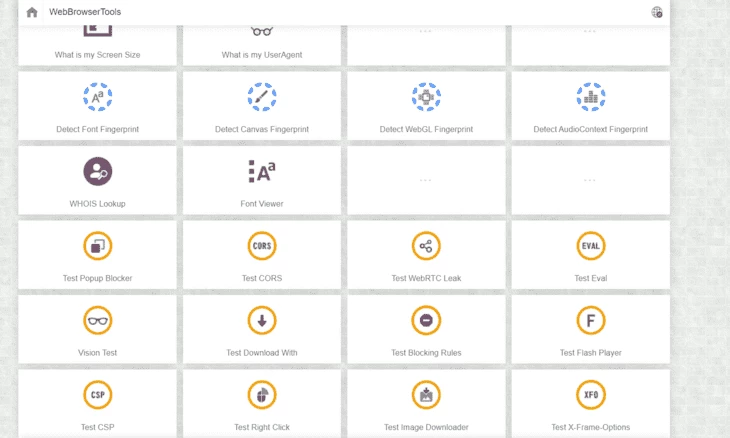Launch the WHOIS Lookup tool
This screenshot has height=438, width=730.
tap(97, 180)
